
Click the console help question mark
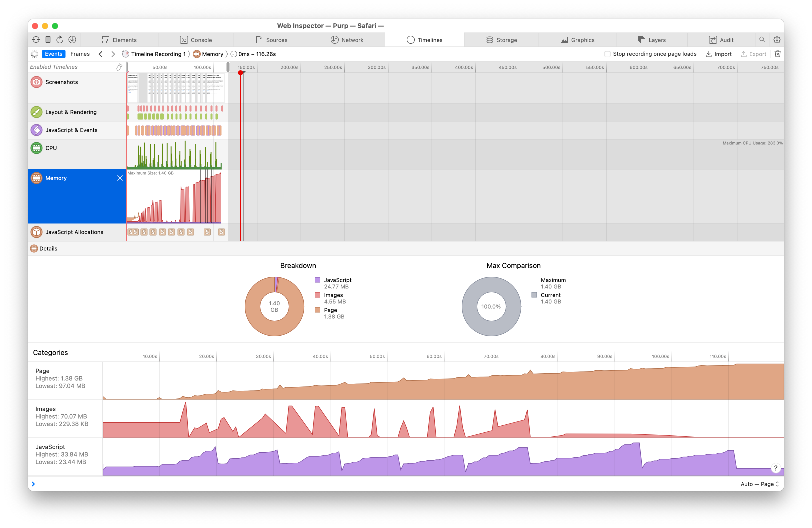[x=775, y=468]
